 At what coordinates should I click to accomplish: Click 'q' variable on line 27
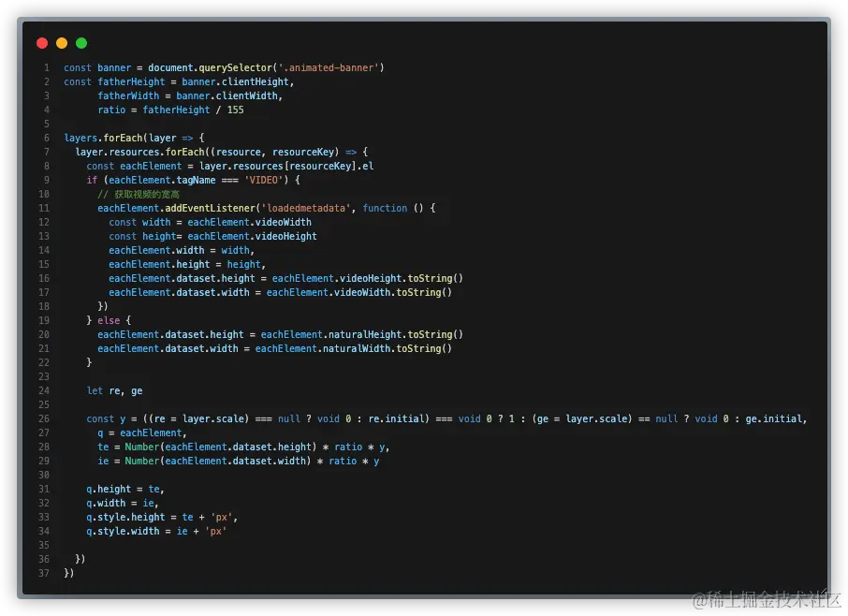click(x=100, y=433)
